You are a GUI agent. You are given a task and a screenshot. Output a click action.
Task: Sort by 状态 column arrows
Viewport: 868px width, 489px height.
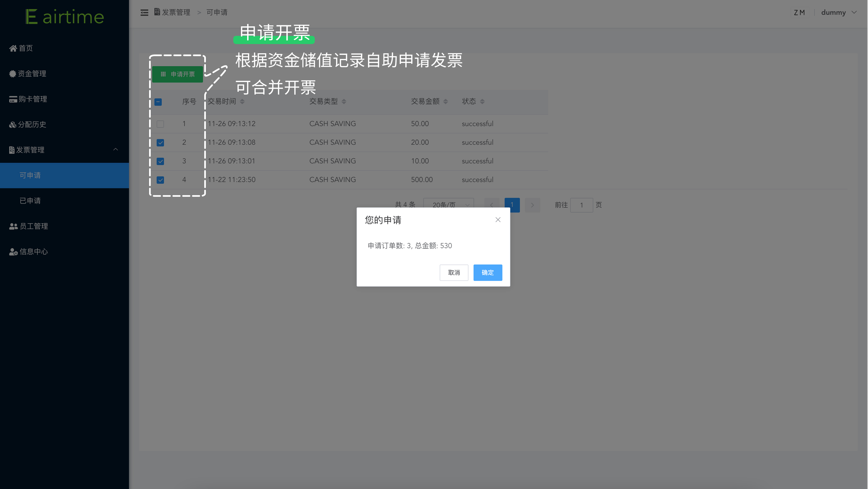point(482,101)
